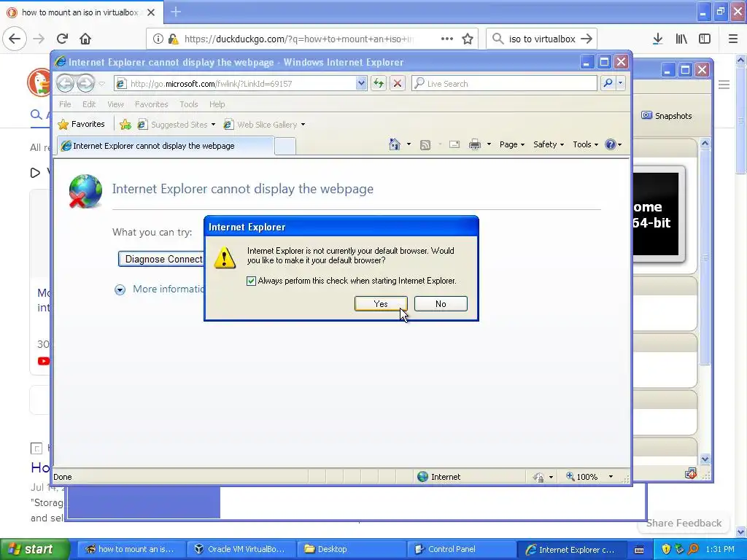Image resolution: width=747 pixels, height=560 pixels.
Task: Click Internet Explorer forward arrow button
Action: [x=86, y=84]
